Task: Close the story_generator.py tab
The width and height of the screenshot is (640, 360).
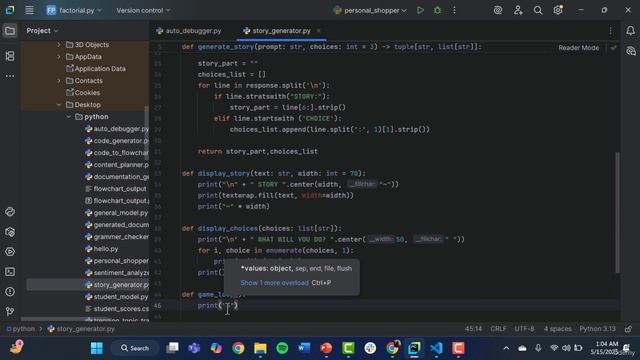Action: 318,31
